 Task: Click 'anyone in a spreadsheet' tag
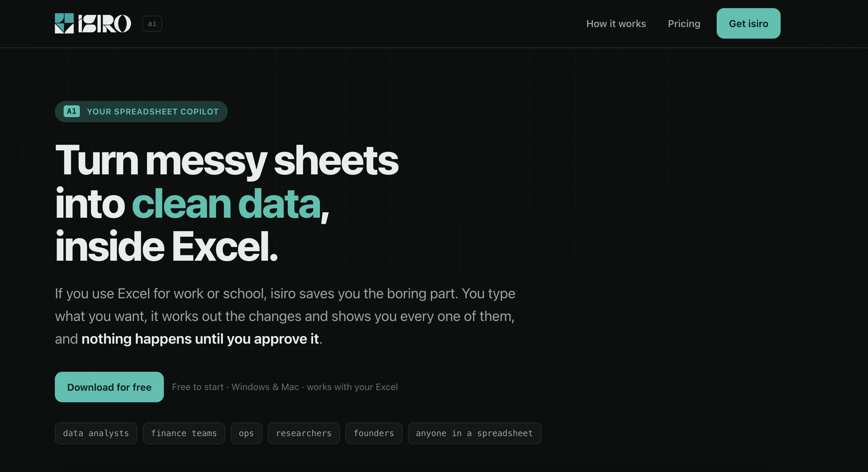(474, 433)
